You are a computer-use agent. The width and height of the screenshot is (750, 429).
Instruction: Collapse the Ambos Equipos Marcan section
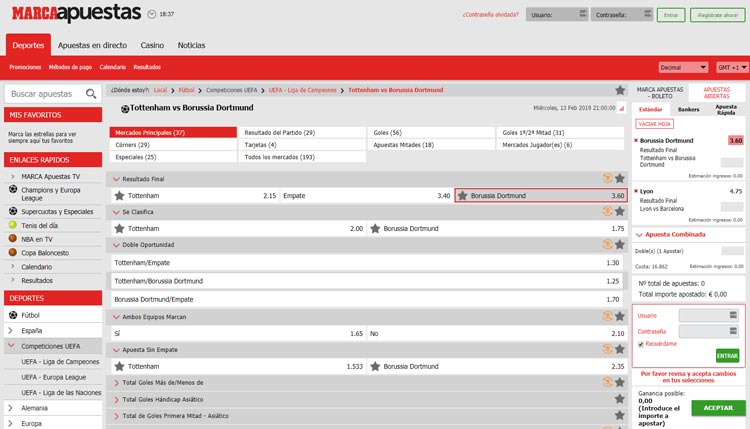[116, 317]
